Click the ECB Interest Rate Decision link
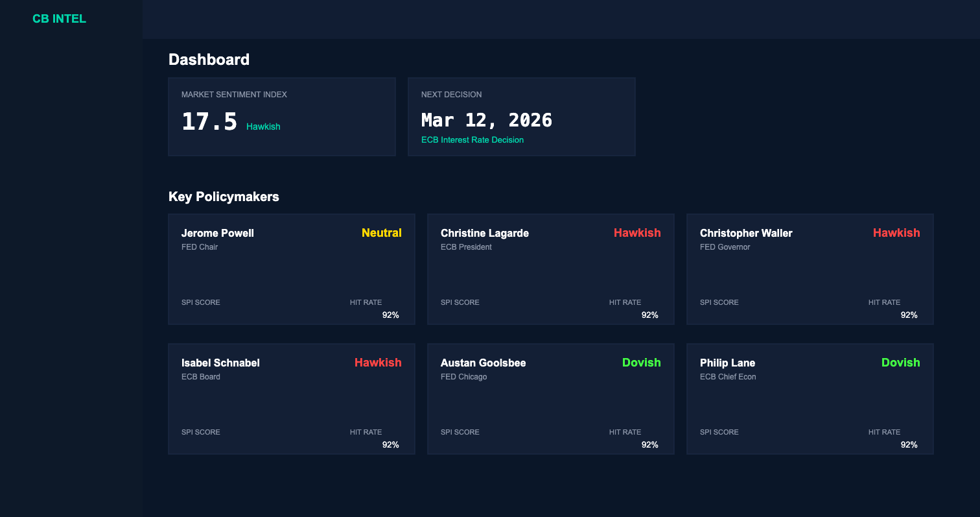 pos(472,139)
